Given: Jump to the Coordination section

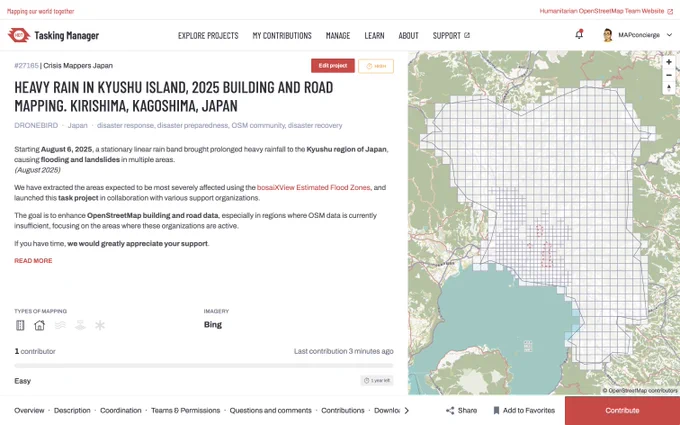Looking at the screenshot, I should [x=121, y=410].
